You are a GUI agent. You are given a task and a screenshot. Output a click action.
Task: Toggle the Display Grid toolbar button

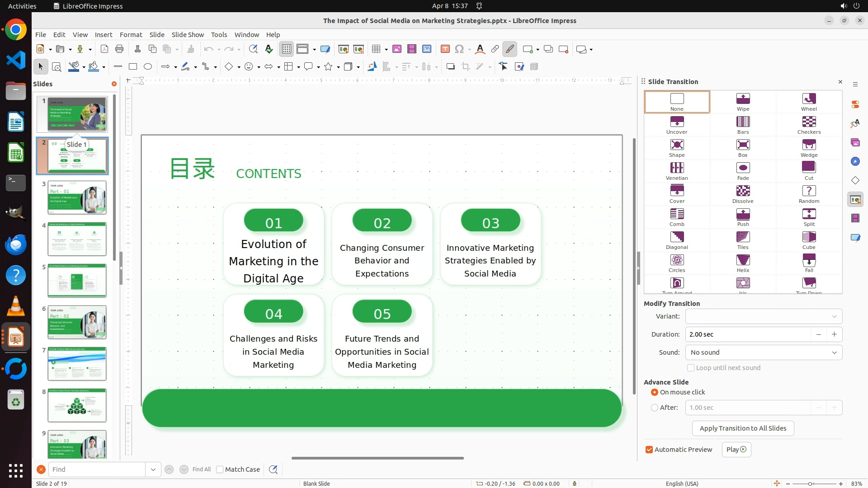point(287,49)
